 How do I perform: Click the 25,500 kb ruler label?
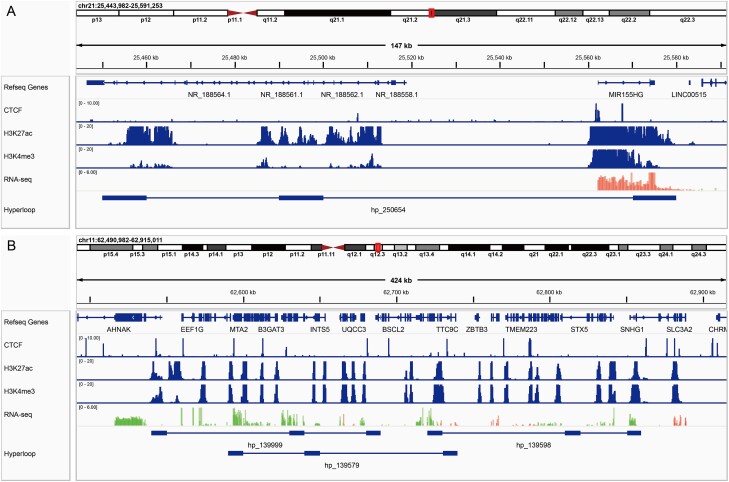click(323, 58)
